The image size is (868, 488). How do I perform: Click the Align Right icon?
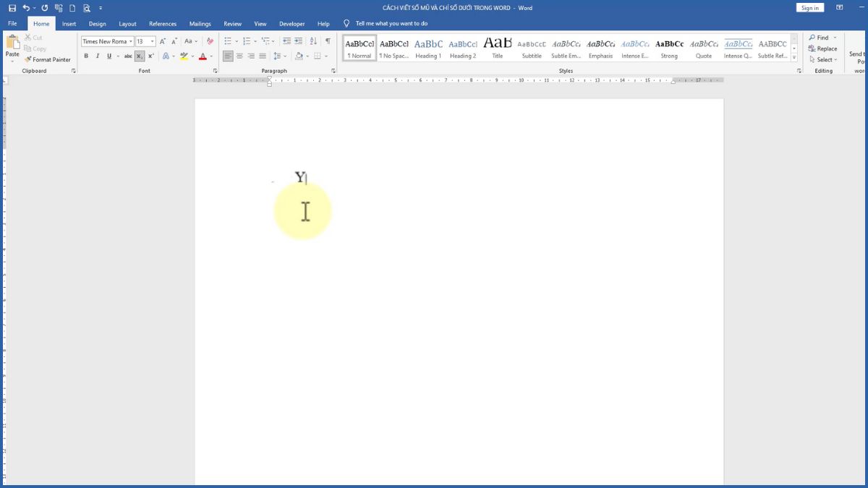pos(251,56)
